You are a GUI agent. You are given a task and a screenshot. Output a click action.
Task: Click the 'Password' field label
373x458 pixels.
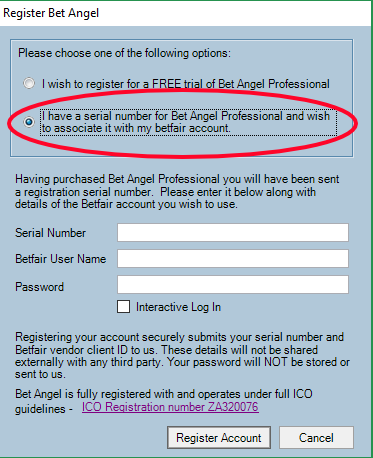(x=39, y=287)
